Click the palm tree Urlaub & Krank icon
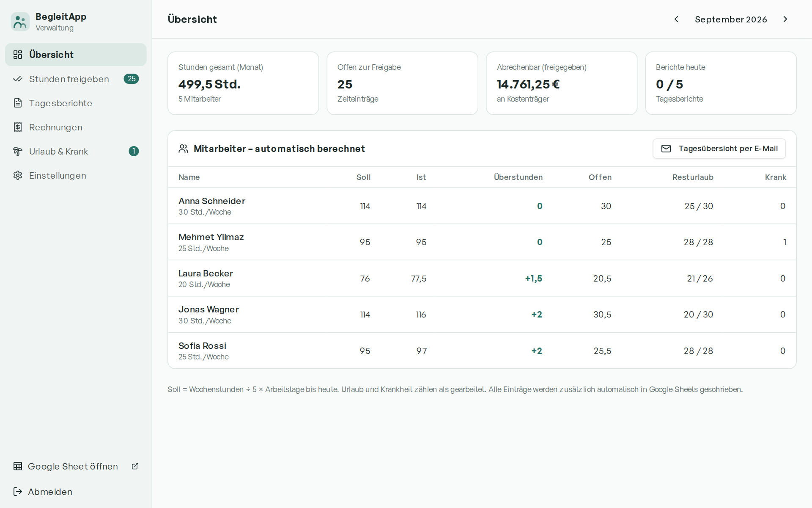 click(18, 151)
